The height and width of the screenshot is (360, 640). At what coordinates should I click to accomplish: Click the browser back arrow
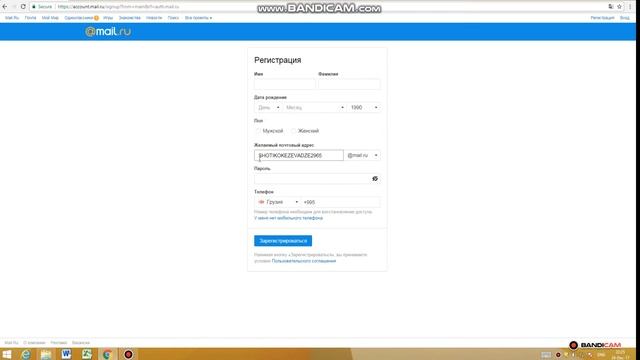point(5,7)
